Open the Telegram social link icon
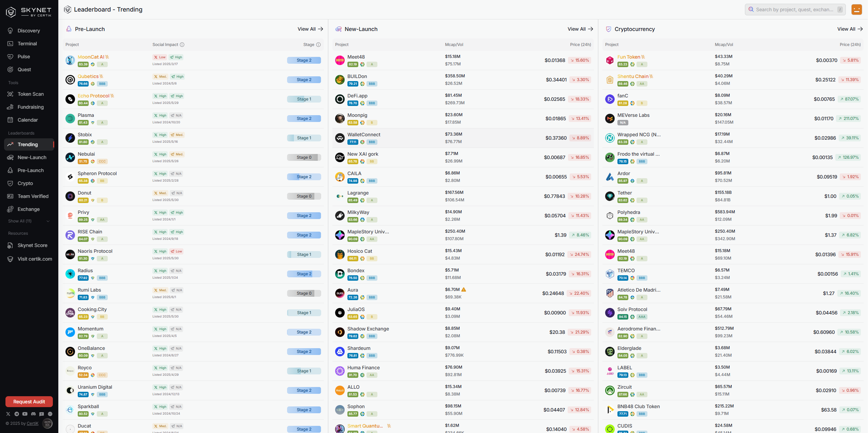868x433 pixels. [17, 414]
